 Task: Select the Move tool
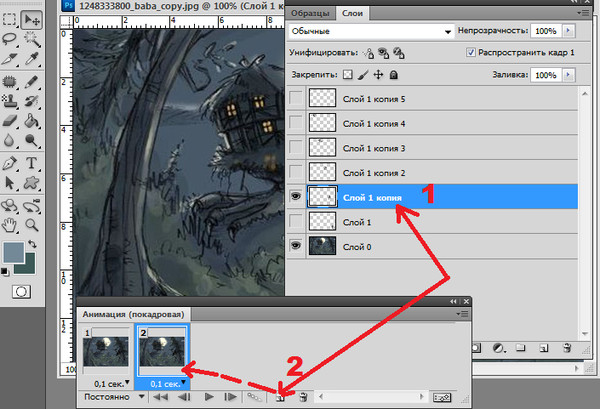(31, 19)
